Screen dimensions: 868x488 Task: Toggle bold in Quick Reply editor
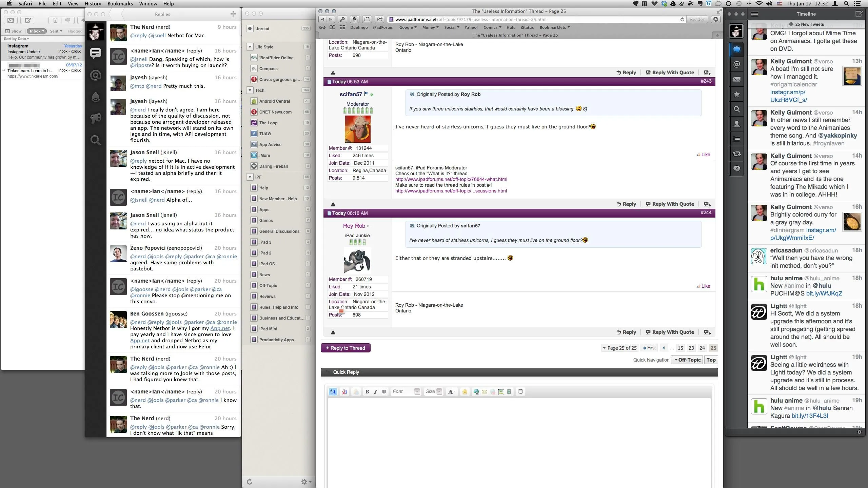coord(367,392)
